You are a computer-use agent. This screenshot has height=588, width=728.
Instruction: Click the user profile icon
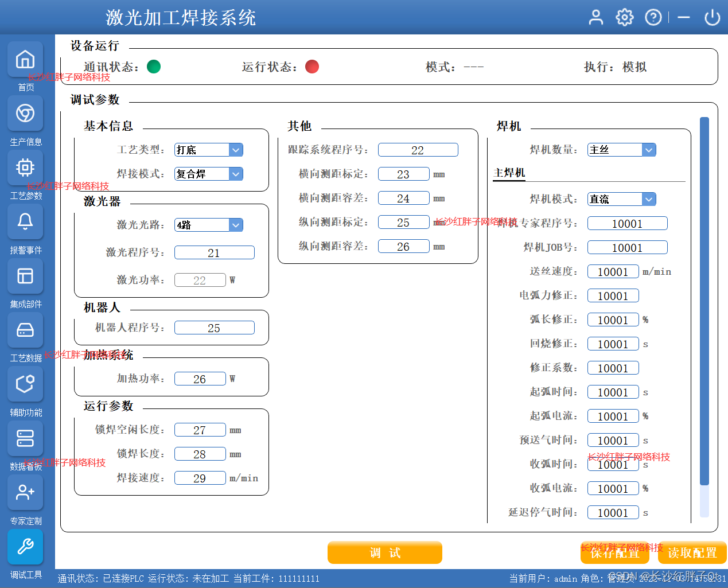(596, 17)
